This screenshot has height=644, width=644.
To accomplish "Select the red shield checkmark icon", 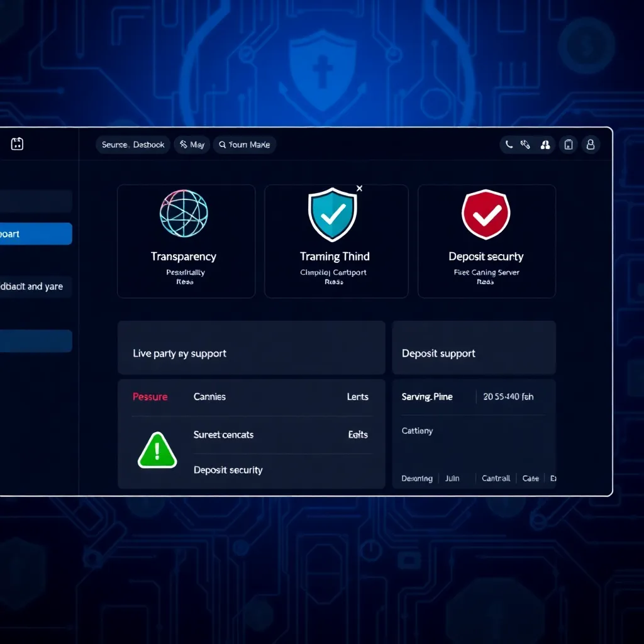I will point(486,214).
